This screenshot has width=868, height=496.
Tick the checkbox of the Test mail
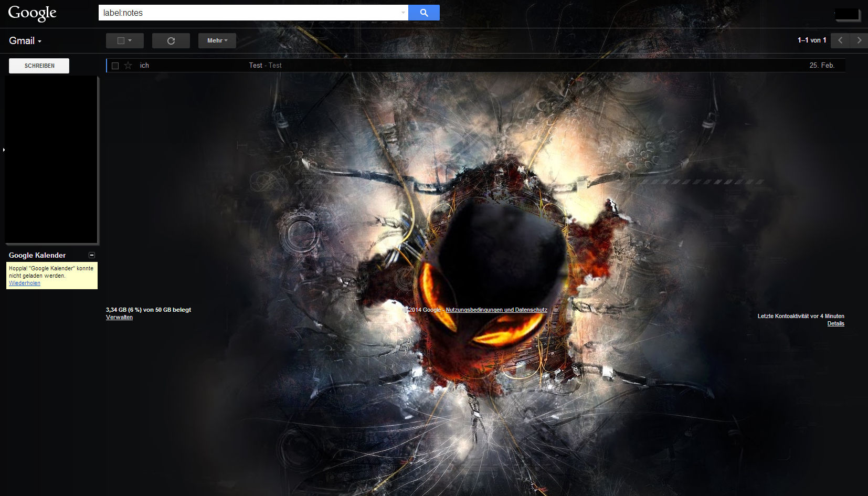click(x=115, y=66)
